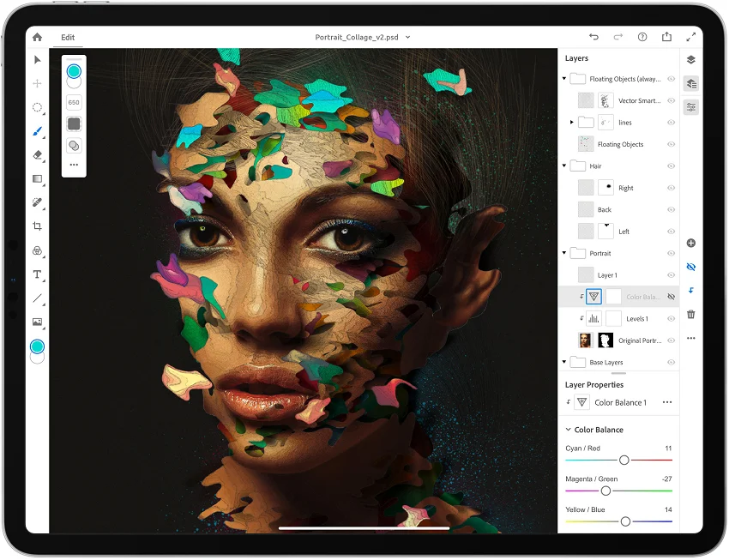Viewport: 729px width, 560px height.
Task: Undo the last action
Action: pos(593,37)
